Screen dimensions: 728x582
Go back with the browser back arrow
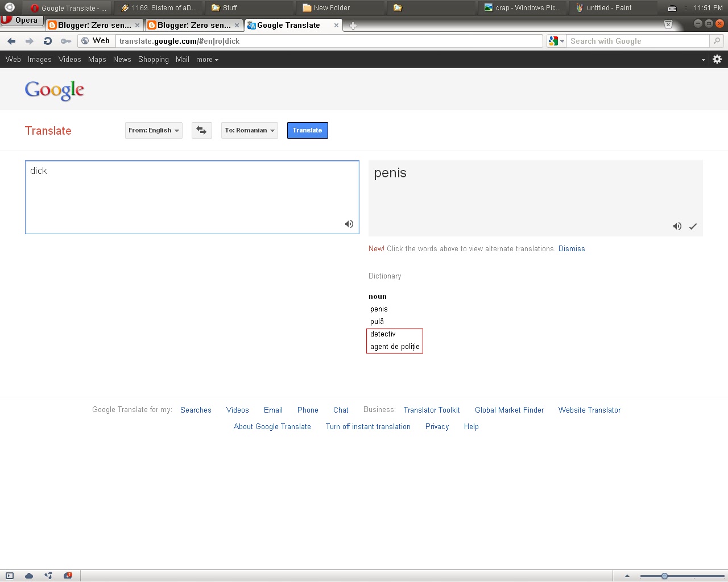coord(11,41)
